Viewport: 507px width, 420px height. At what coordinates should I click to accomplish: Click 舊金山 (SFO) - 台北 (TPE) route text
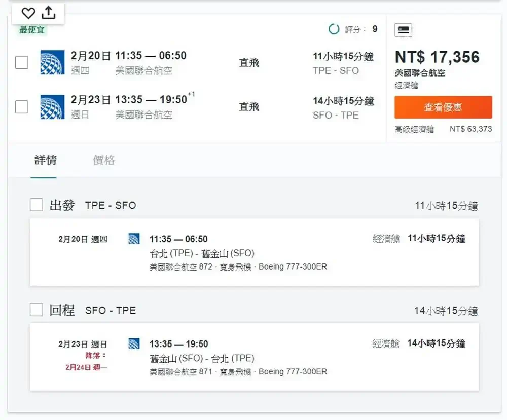pos(202,358)
